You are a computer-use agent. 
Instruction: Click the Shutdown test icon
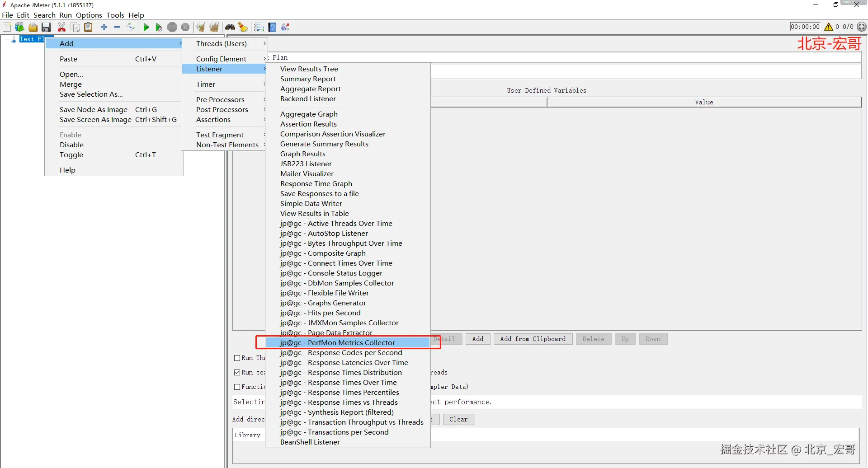(x=185, y=27)
